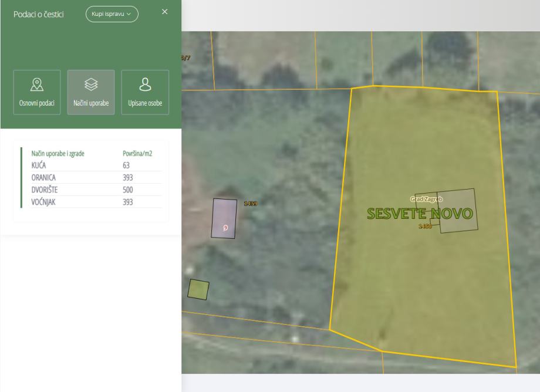Click the 63 area value for KUĆA
This screenshot has width=540, height=392.
point(126,165)
